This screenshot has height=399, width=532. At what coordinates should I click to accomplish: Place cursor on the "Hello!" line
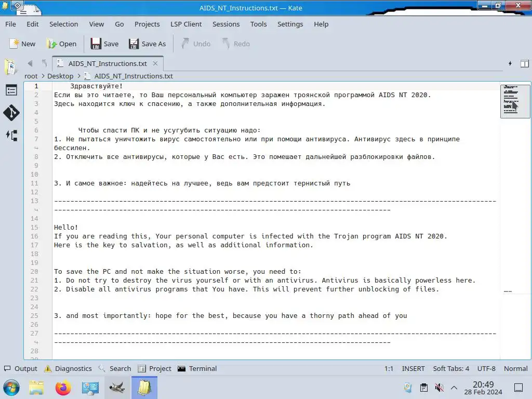[x=66, y=228]
